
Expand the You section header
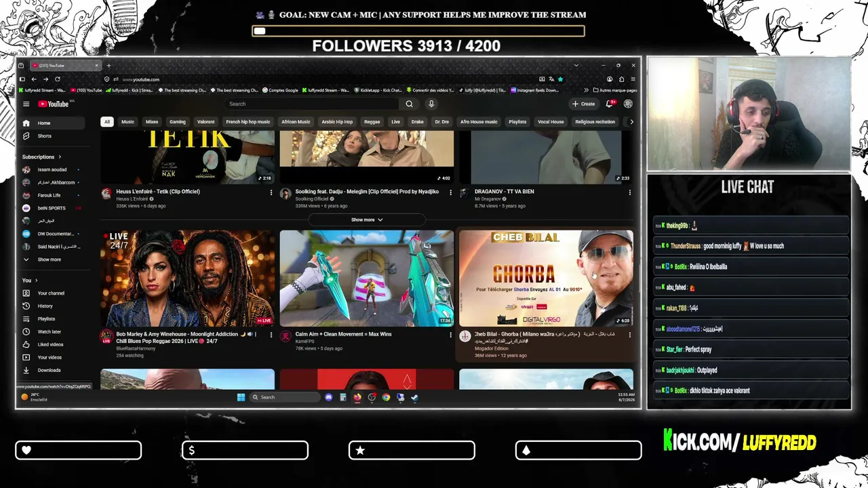tap(30, 281)
